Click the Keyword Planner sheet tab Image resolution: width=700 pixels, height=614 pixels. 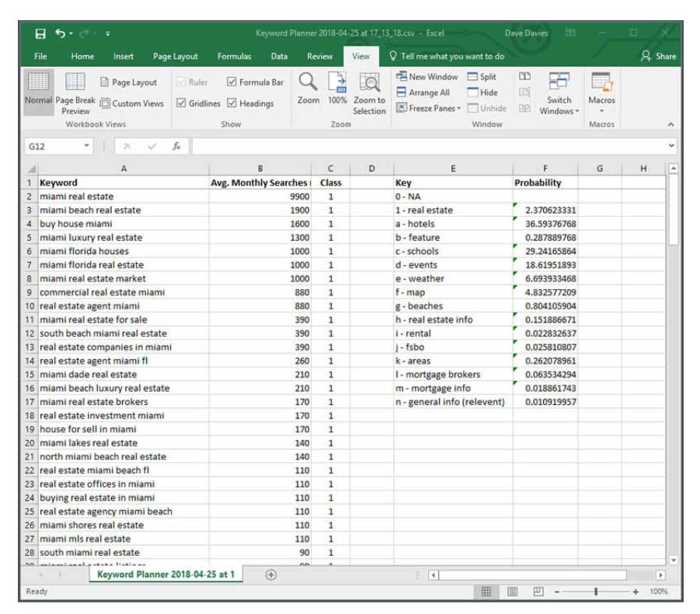(165, 574)
